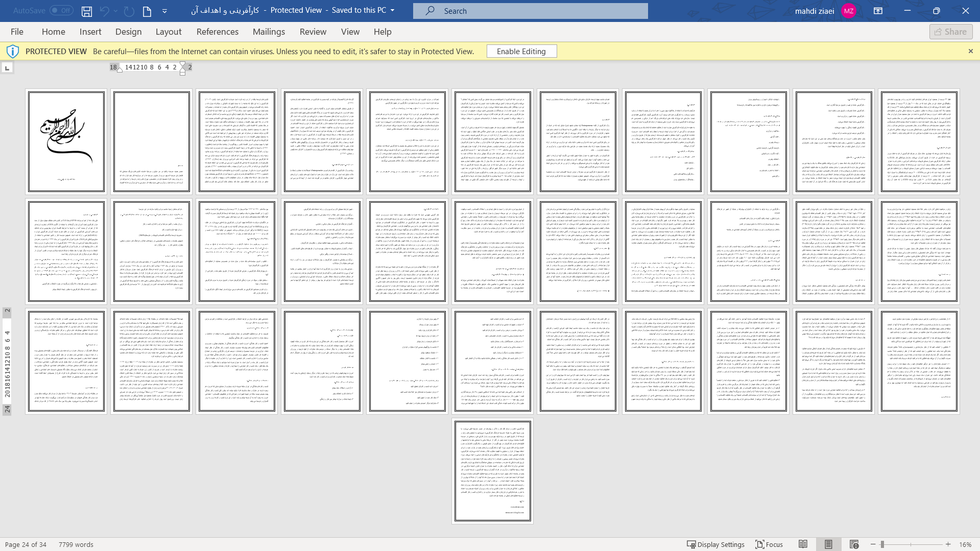This screenshot has height=551, width=980.
Task: Open Customize Quick Access Toolbar dropdown
Action: (164, 11)
